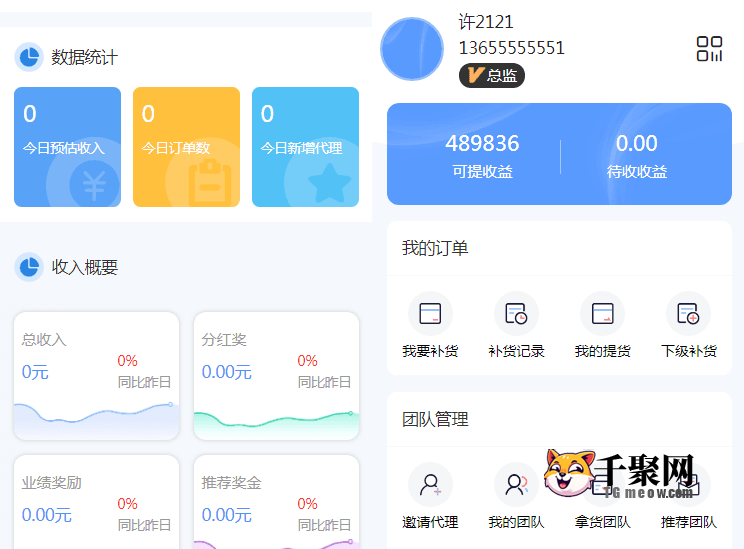Open 我要补货 restock icon
This screenshot has width=744, height=549.
tap(430, 314)
